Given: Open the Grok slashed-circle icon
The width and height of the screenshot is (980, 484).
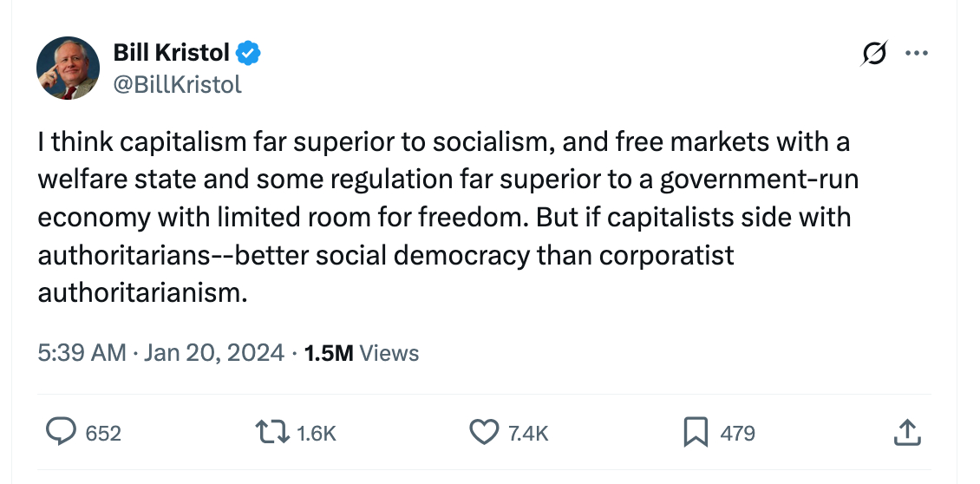Looking at the screenshot, I should (870, 54).
